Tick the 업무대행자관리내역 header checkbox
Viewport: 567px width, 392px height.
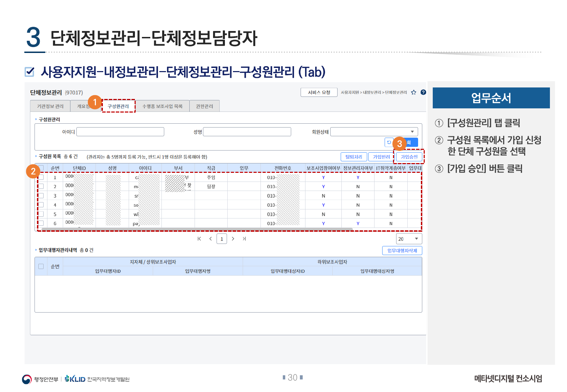click(x=41, y=267)
